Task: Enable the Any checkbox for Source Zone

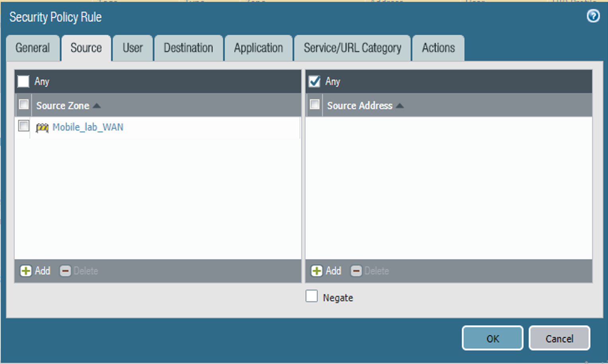Action: pos(23,81)
